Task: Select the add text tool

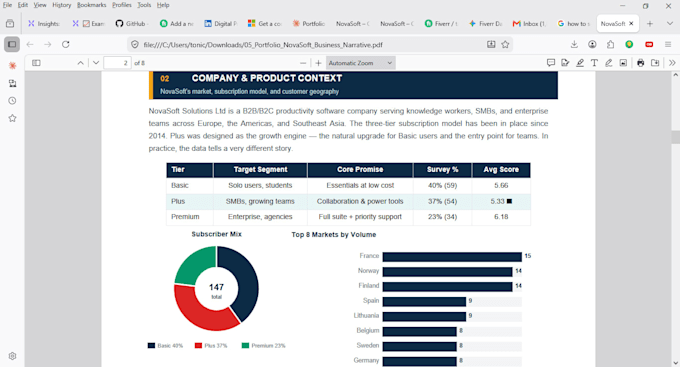Action: (x=594, y=63)
